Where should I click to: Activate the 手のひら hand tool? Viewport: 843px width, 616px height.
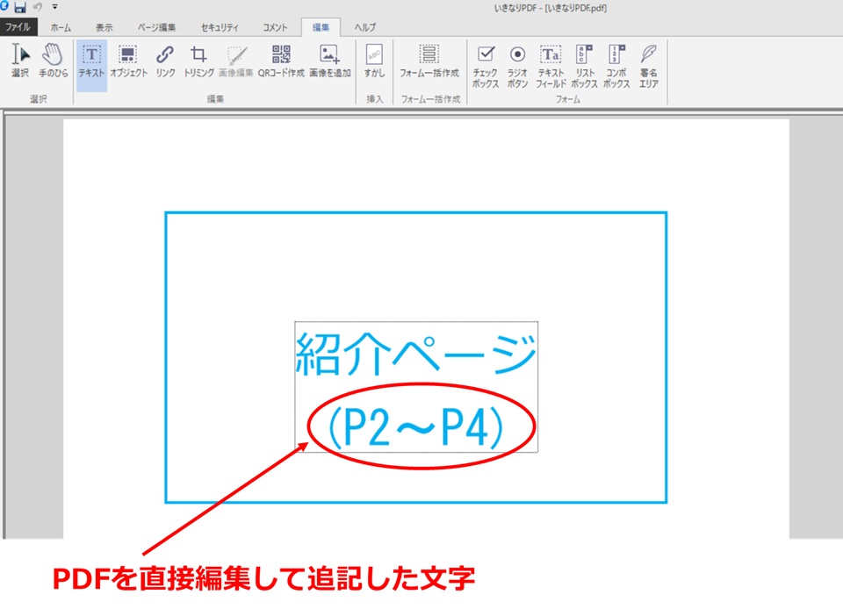point(53,62)
